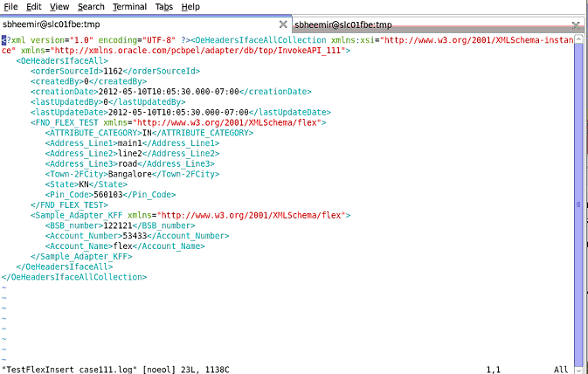Click the closing OeHeadersIfaceAllCollection tag
The image size is (588, 374).
click(x=74, y=277)
